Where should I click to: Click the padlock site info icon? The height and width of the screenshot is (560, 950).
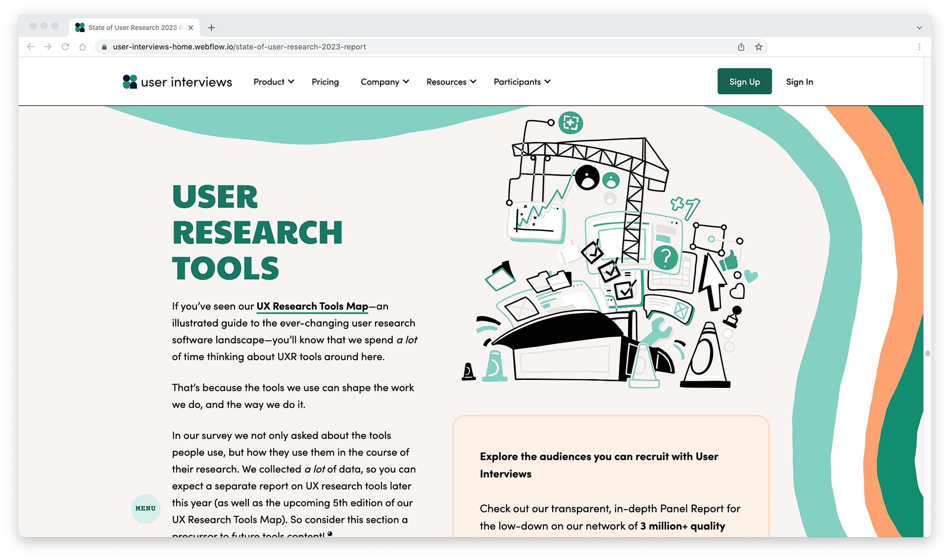coord(104,47)
